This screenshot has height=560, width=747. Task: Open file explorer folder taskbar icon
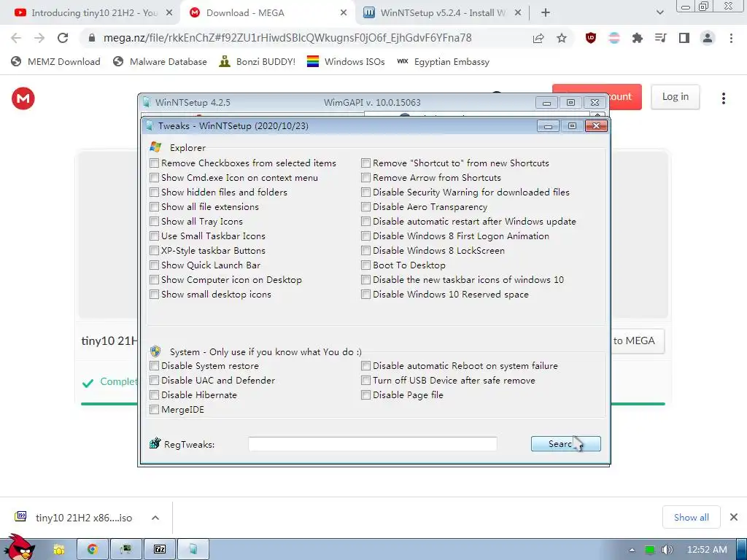click(58, 549)
